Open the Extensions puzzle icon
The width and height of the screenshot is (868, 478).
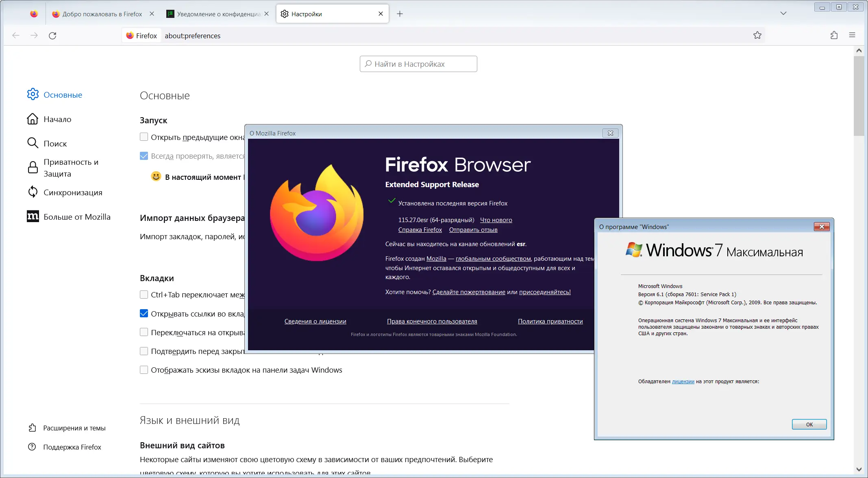[834, 35]
